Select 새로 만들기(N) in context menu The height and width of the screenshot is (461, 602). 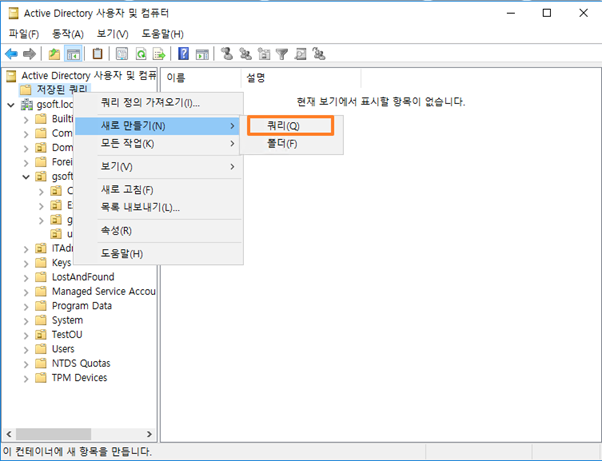coord(159,126)
